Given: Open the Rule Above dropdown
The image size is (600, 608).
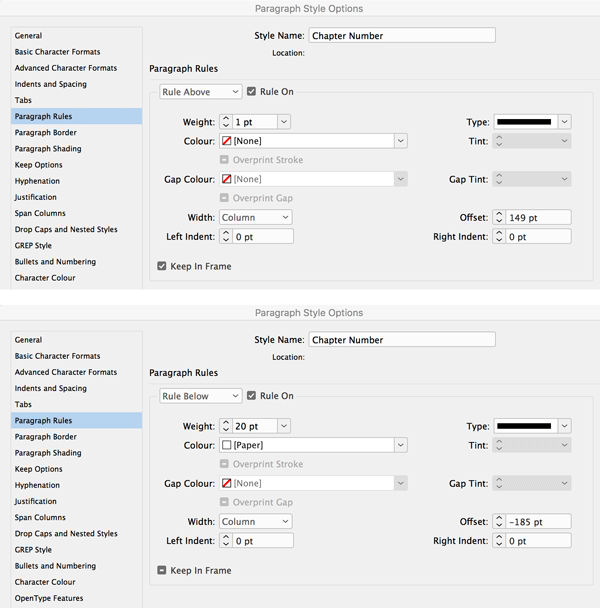Looking at the screenshot, I should [x=201, y=92].
